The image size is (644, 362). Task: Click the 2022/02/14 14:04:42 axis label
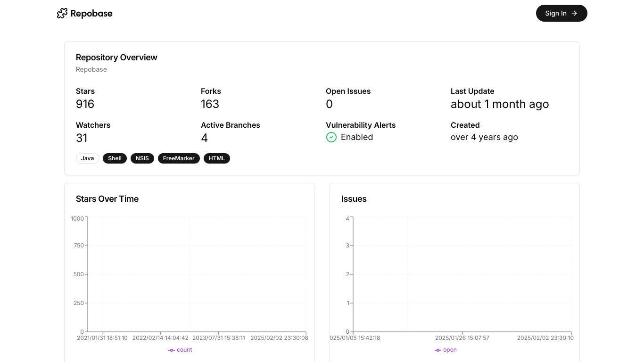click(160, 338)
